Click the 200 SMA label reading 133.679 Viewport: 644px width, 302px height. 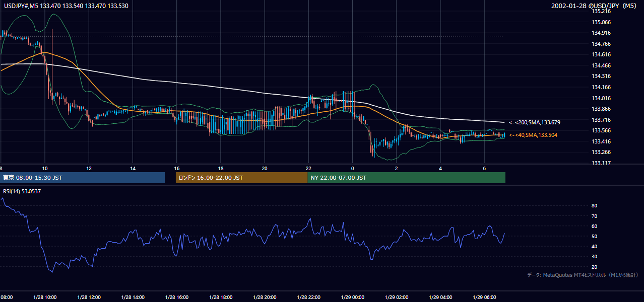point(535,122)
